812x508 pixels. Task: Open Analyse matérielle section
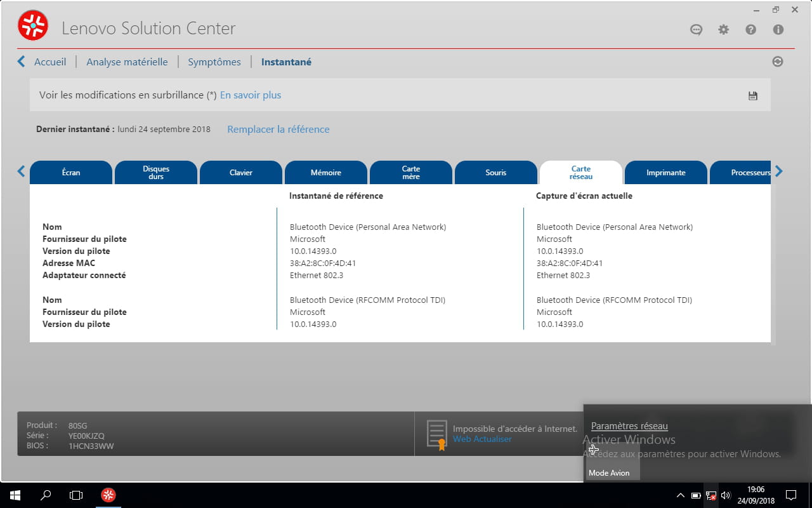[x=127, y=62]
